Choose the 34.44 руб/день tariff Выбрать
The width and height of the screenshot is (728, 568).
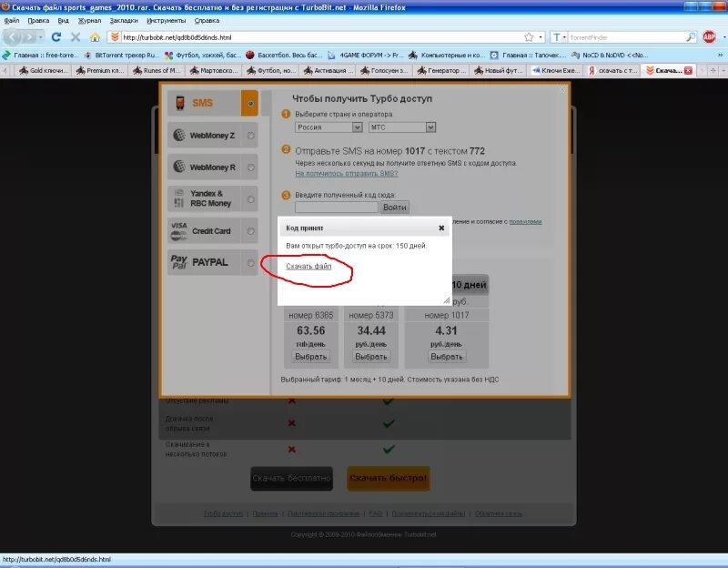(x=371, y=357)
